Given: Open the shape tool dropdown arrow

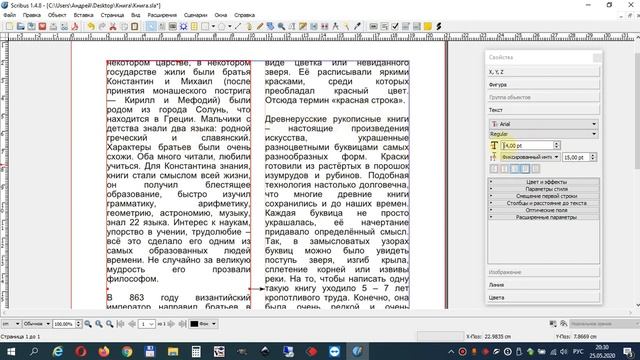Looking at the screenshot, I should click(x=213, y=27).
